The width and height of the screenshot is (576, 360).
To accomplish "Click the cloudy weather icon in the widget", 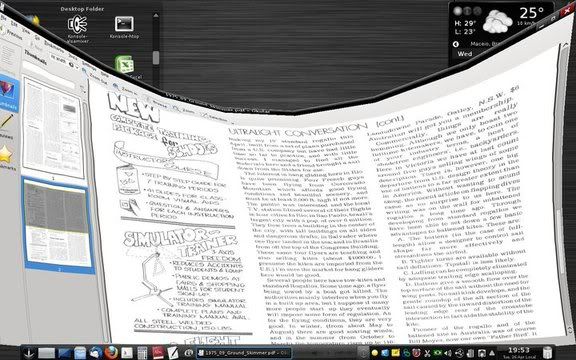I will 497,21.
